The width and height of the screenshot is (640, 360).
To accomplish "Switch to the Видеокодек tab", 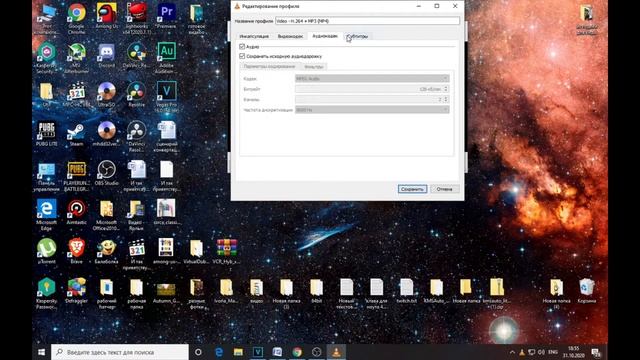I will pos(290,36).
